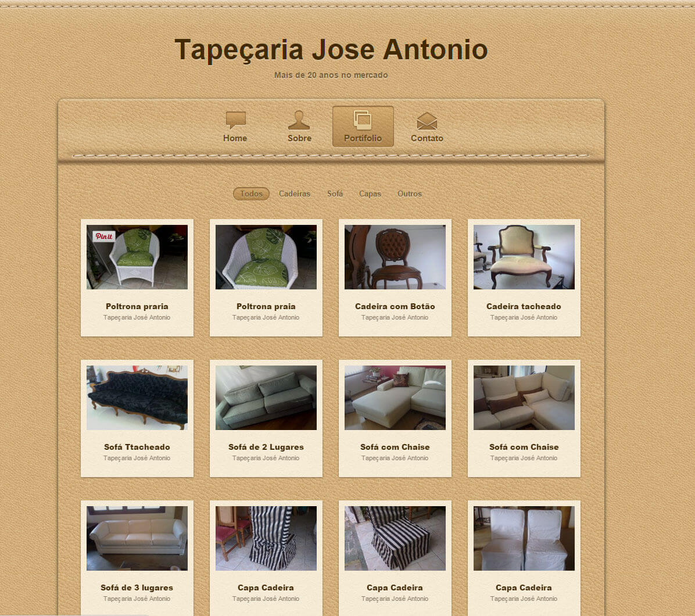Click the 'Sofá Ttacheado' title

click(137, 447)
